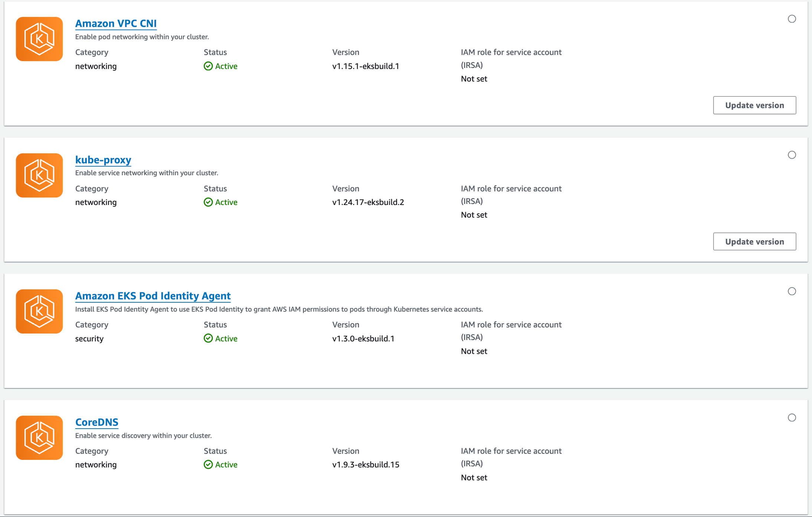
Task: Update version for kube-proxy
Action: (x=754, y=241)
